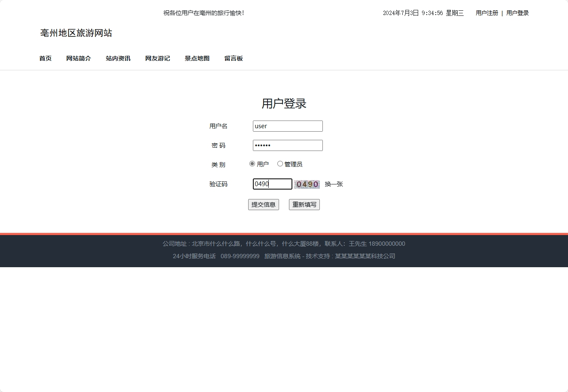This screenshot has height=392, width=568.
Task: Open the 景点地图 attractions map
Action: (x=197, y=58)
